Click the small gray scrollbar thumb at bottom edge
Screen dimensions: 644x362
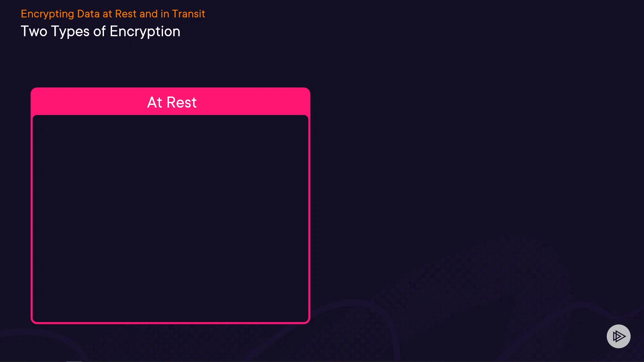[74, 361]
